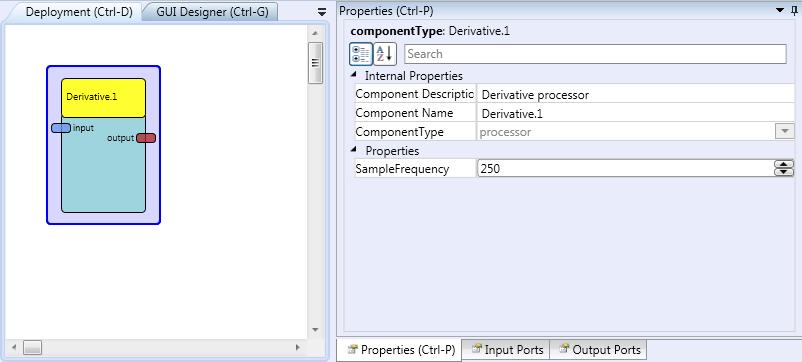Click the Component Name property label
The height and width of the screenshot is (362, 802).
pos(404,113)
